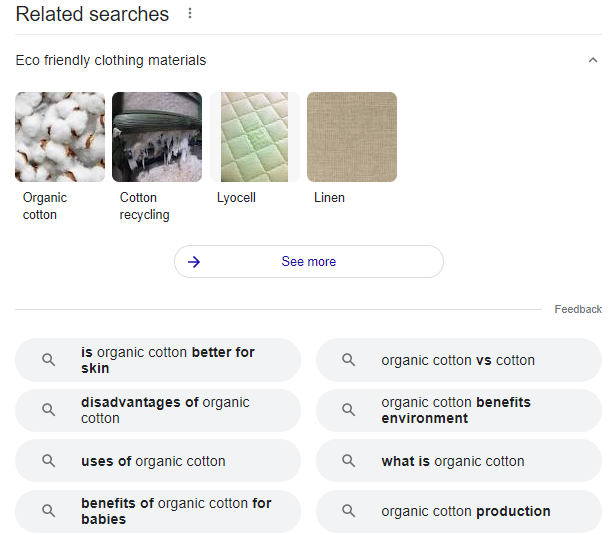Image resolution: width=616 pixels, height=535 pixels.
Task: Click magnifier icon beside 'uses of organic cotton'
Action: coord(48,460)
